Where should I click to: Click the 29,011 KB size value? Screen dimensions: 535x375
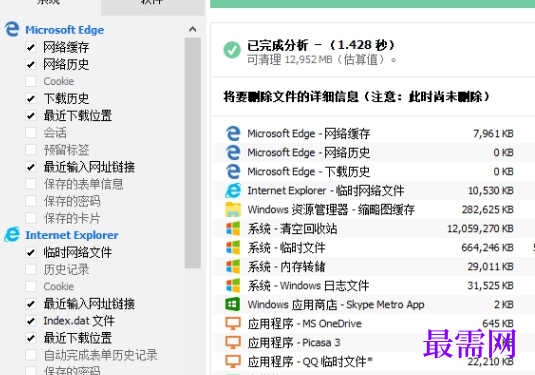491,266
